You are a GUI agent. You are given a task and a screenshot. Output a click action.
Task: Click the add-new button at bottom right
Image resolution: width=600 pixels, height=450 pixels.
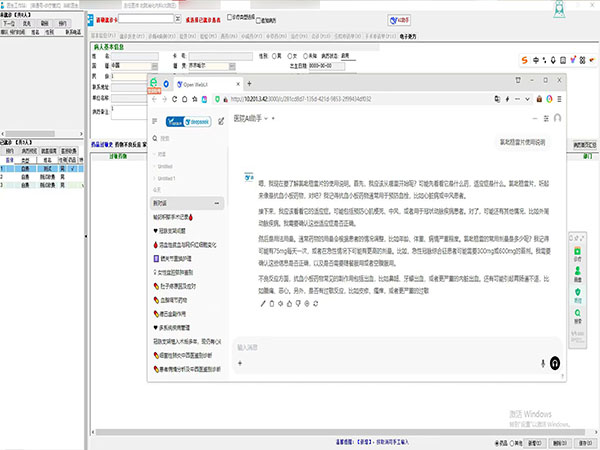click(x=535, y=443)
